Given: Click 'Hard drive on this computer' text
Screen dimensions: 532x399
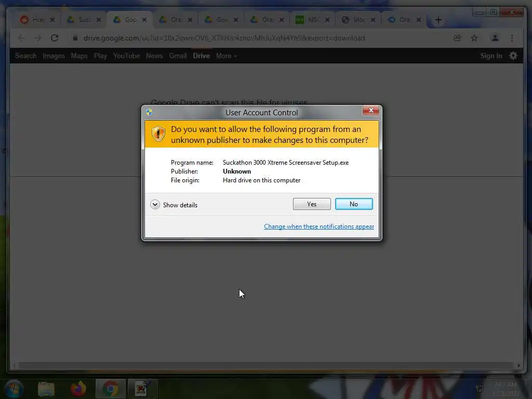Looking at the screenshot, I should click(262, 180).
